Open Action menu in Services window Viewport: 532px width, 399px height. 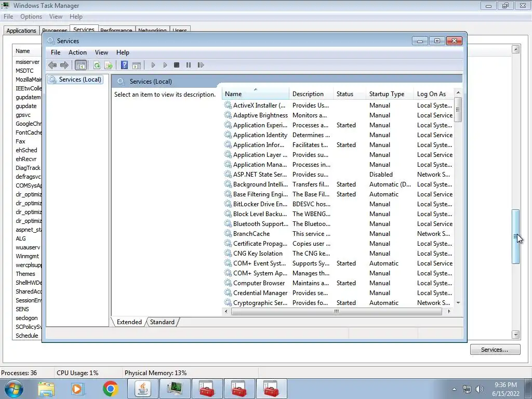(x=77, y=52)
